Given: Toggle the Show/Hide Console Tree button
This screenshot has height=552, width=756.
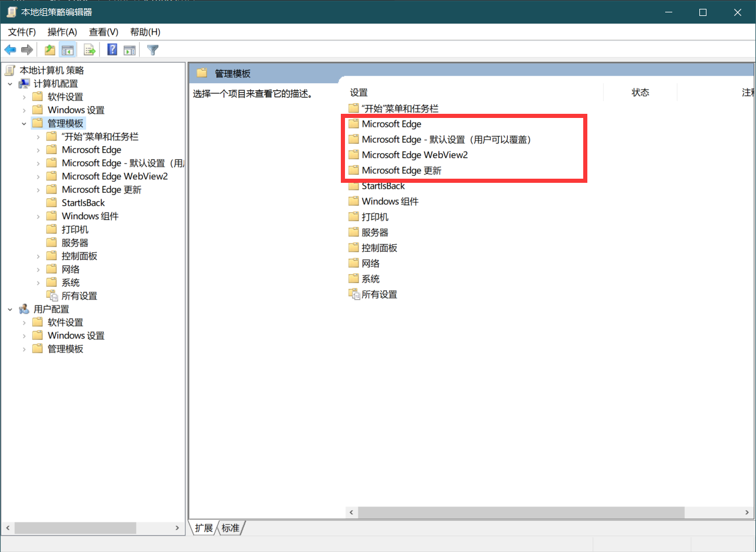Looking at the screenshot, I should tap(68, 50).
